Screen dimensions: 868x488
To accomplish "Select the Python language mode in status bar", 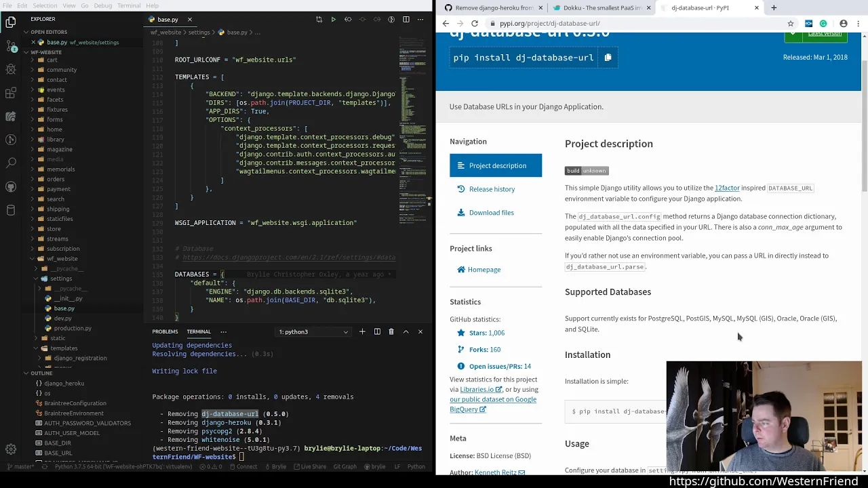I will pyautogui.click(x=416, y=466).
